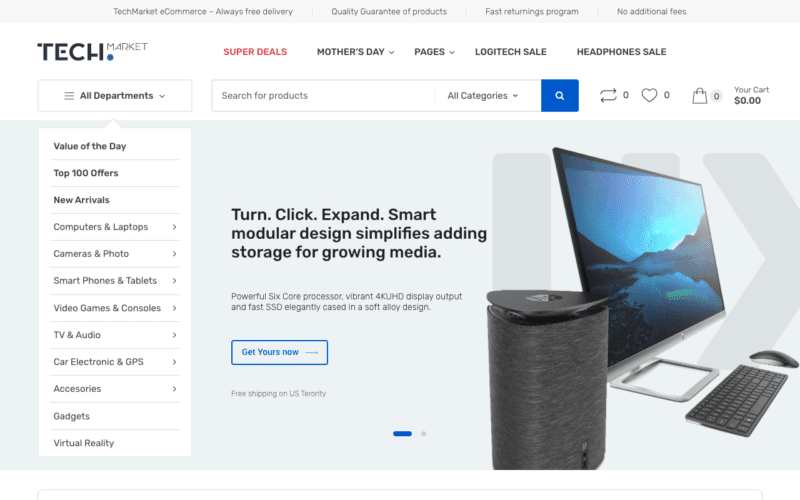Select Virtual Reality in the departments list

click(84, 443)
